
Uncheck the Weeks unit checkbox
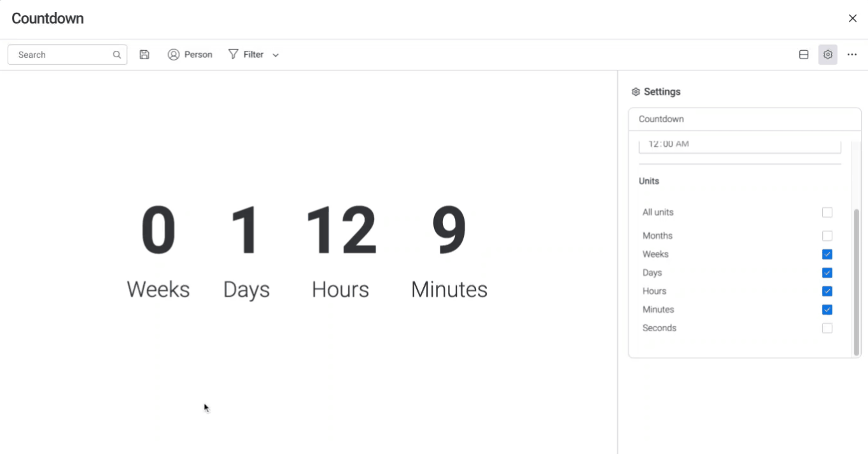(827, 254)
